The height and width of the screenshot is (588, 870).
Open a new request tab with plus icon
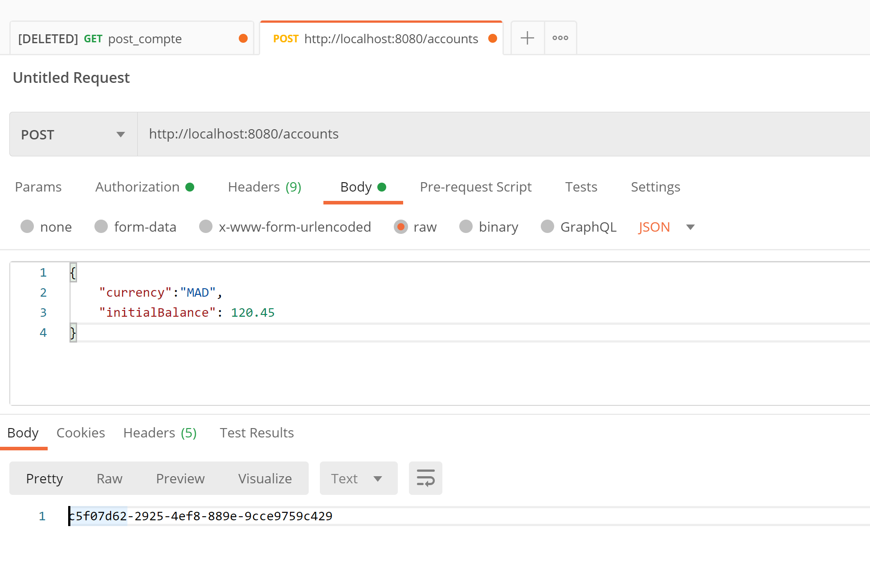(x=527, y=38)
